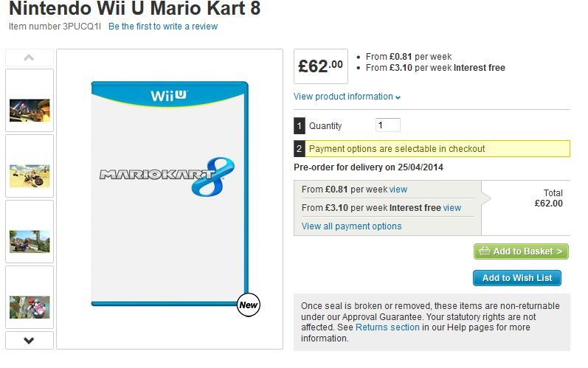Click the Add to Wish List button
The height and width of the screenshot is (368, 588).
(517, 278)
